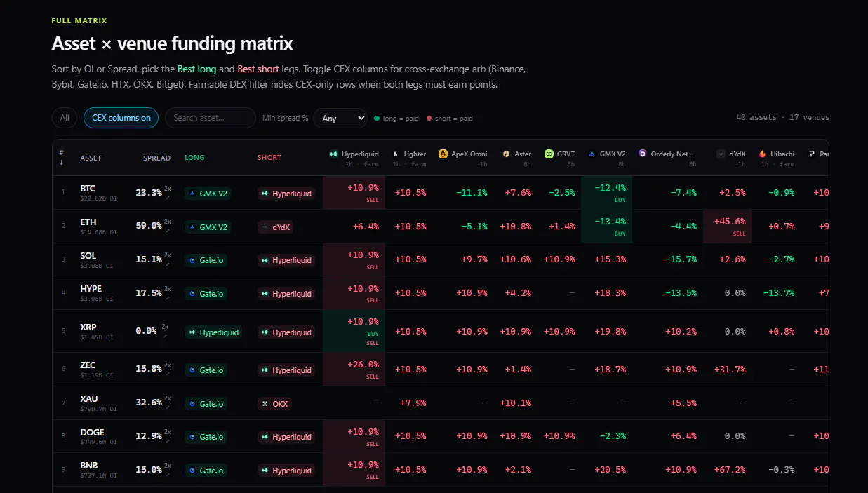Click the ETH asset name
This screenshot has height=493, width=868.
click(88, 222)
